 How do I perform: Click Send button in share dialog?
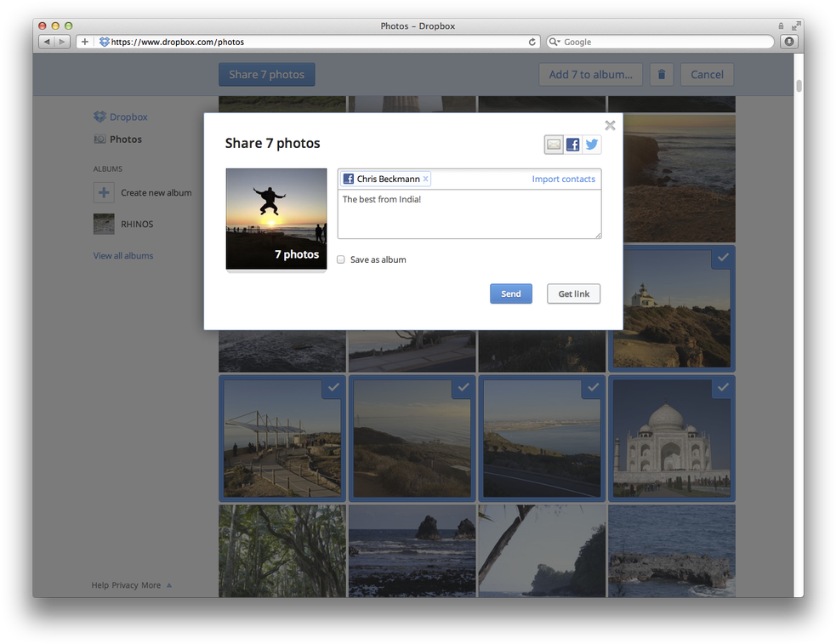[x=511, y=294]
